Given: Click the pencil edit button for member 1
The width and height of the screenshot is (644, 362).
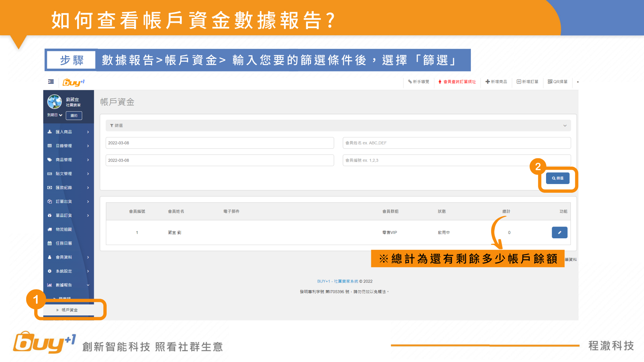Looking at the screenshot, I should pyautogui.click(x=559, y=233).
